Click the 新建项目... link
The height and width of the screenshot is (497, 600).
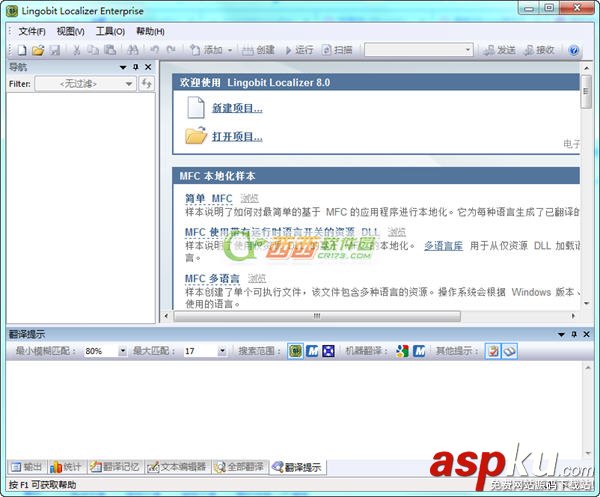click(x=237, y=108)
